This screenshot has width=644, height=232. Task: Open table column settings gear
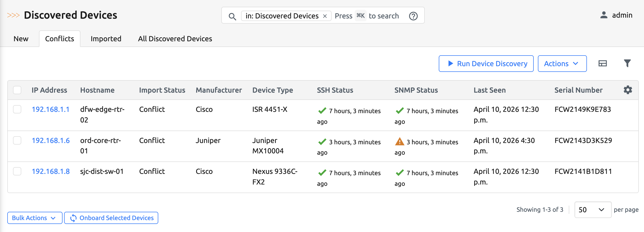tap(628, 90)
